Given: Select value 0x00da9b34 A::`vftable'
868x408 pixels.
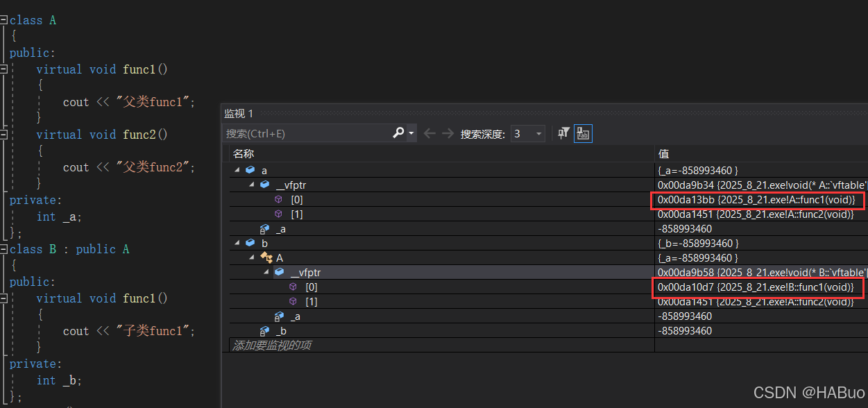Looking at the screenshot, I should coord(762,185).
